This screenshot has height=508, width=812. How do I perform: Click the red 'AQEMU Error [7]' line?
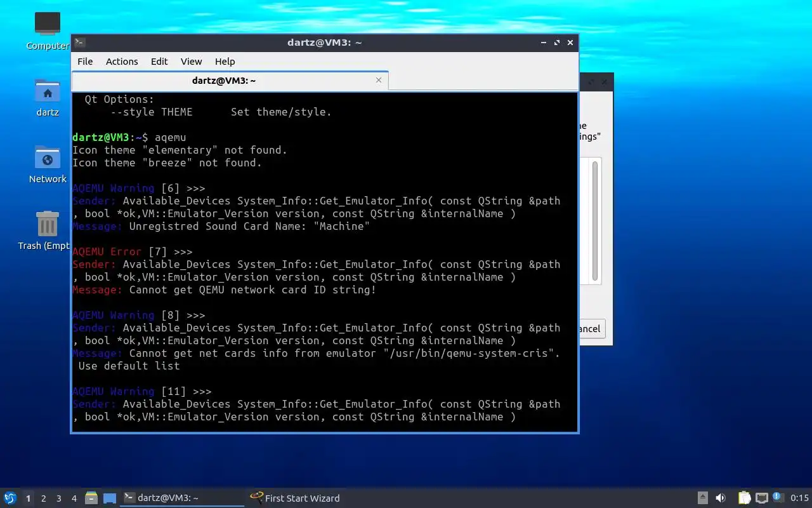132,251
